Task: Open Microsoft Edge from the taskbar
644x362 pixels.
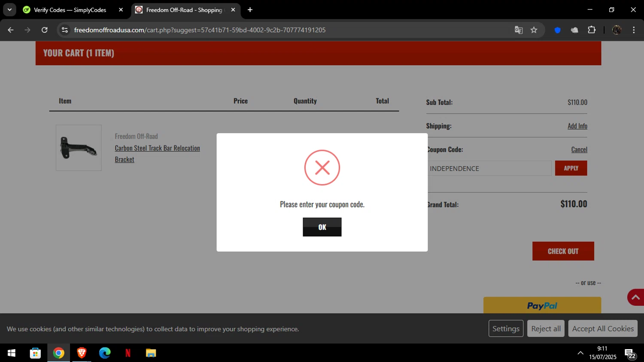Action: [105, 353]
